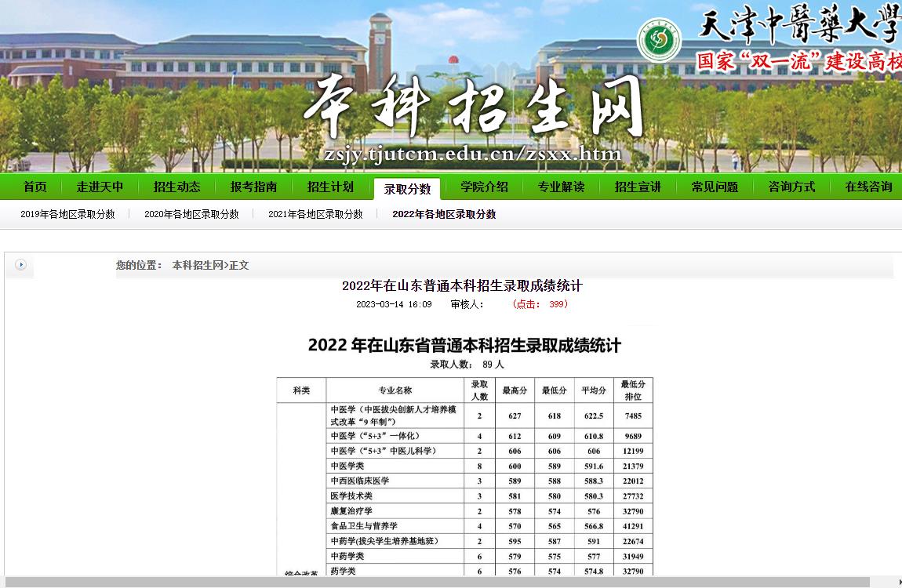Click the green university emblem logo
Screen dimensions: 902x588
click(659, 40)
